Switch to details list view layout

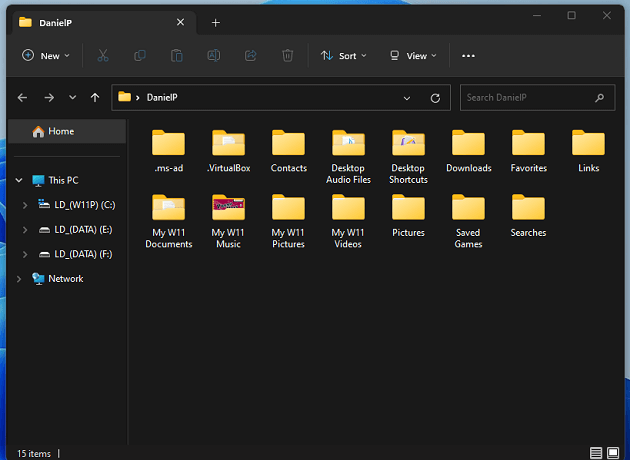pos(597,453)
